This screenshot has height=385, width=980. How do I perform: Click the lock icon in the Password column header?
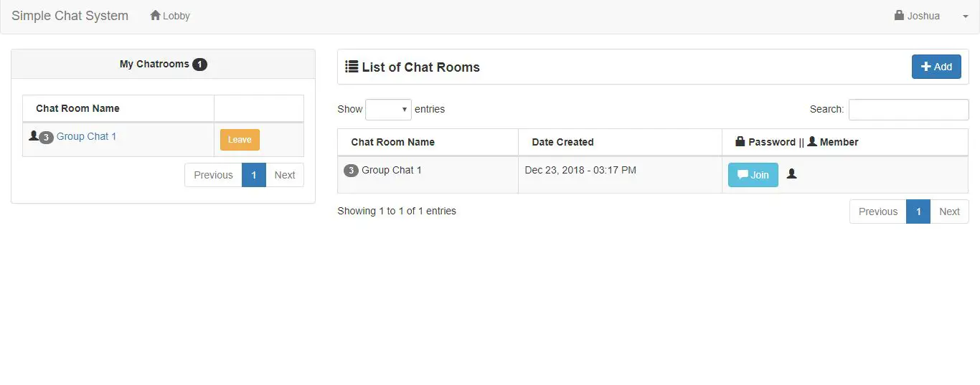740,141
